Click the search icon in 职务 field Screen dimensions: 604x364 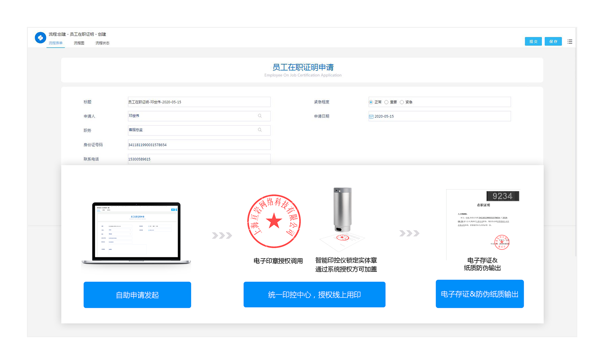click(x=260, y=130)
